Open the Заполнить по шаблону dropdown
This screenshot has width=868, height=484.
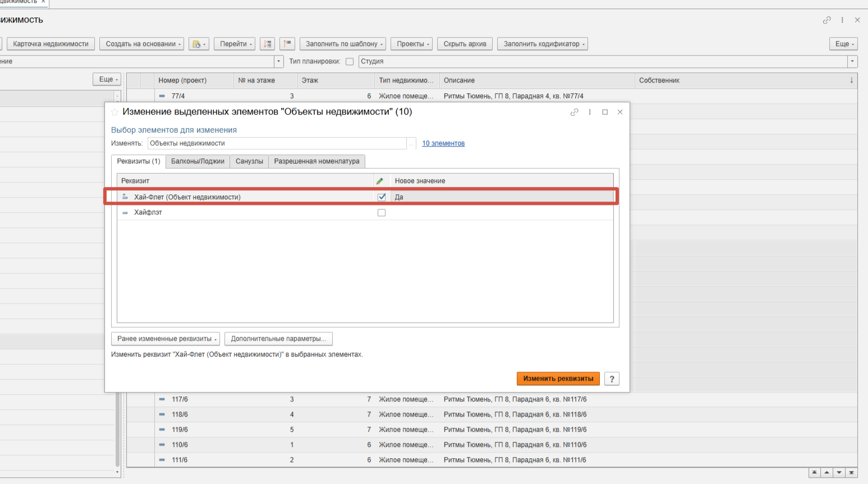coord(344,44)
